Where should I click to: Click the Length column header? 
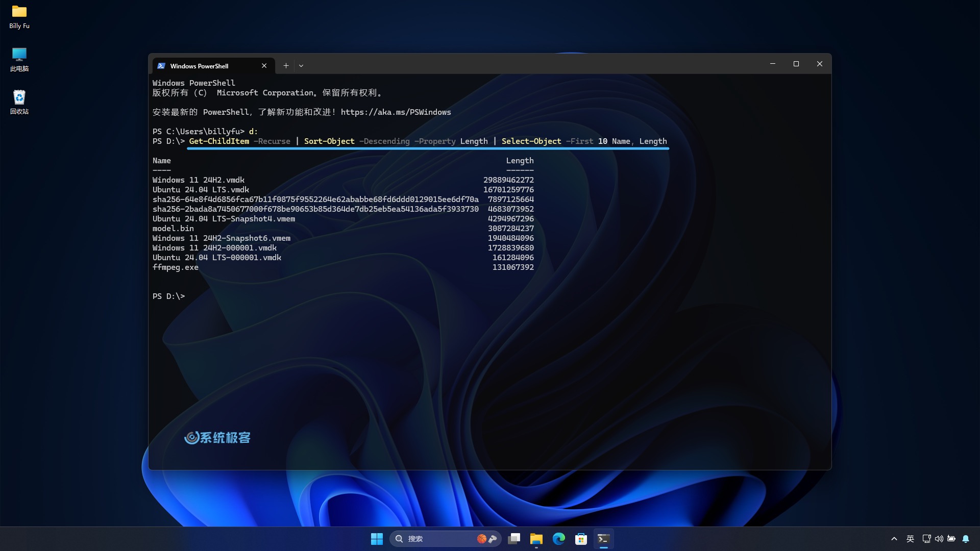click(520, 161)
